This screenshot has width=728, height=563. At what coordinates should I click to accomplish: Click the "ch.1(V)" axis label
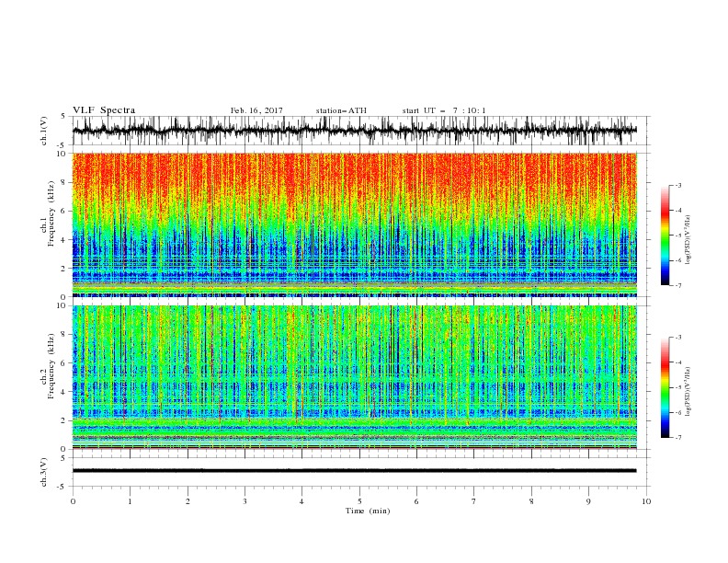(x=44, y=131)
